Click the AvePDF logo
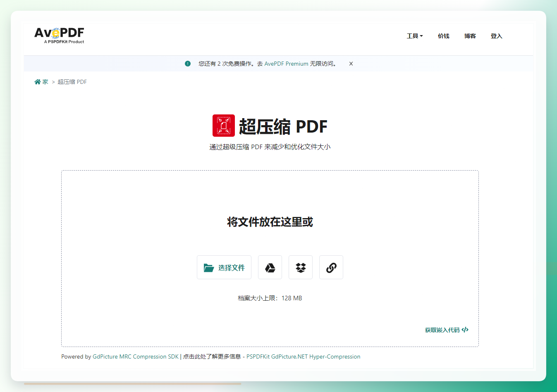The height and width of the screenshot is (392, 557). click(x=59, y=36)
